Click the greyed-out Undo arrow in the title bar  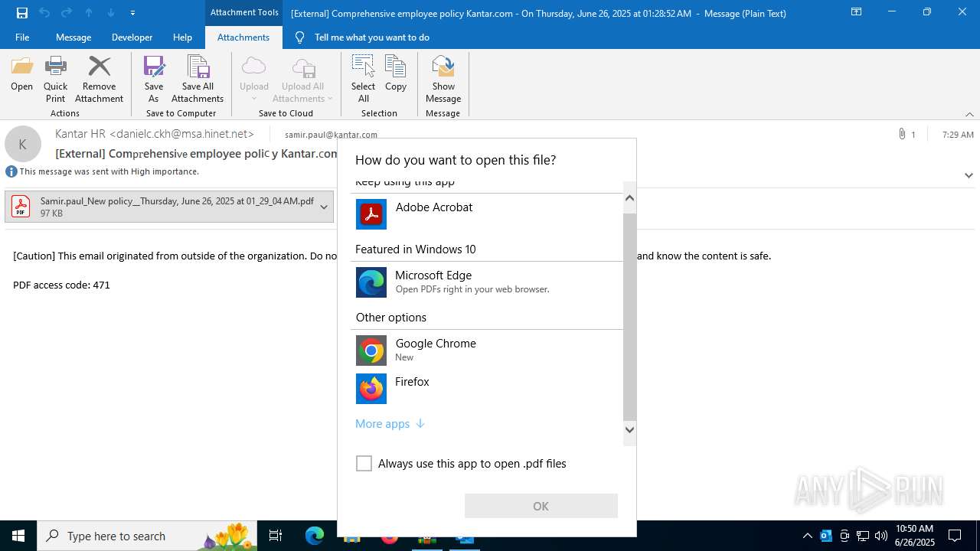tap(44, 13)
